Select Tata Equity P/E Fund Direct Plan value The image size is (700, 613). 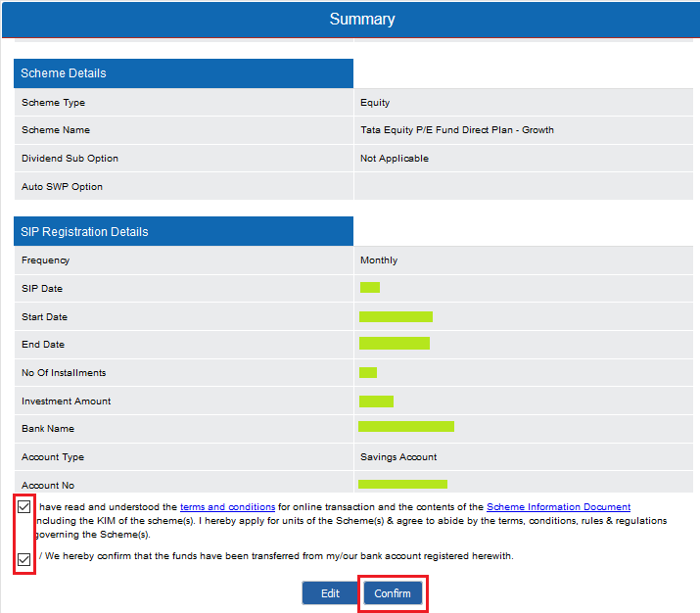(x=457, y=130)
